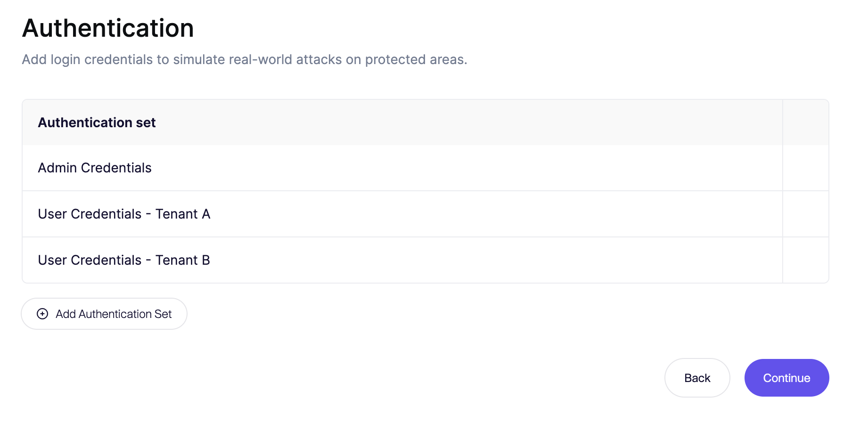Viewport: 868px width, 423px height.
Task: Click the Tenant A label text
Action: [x=183, y=214]
